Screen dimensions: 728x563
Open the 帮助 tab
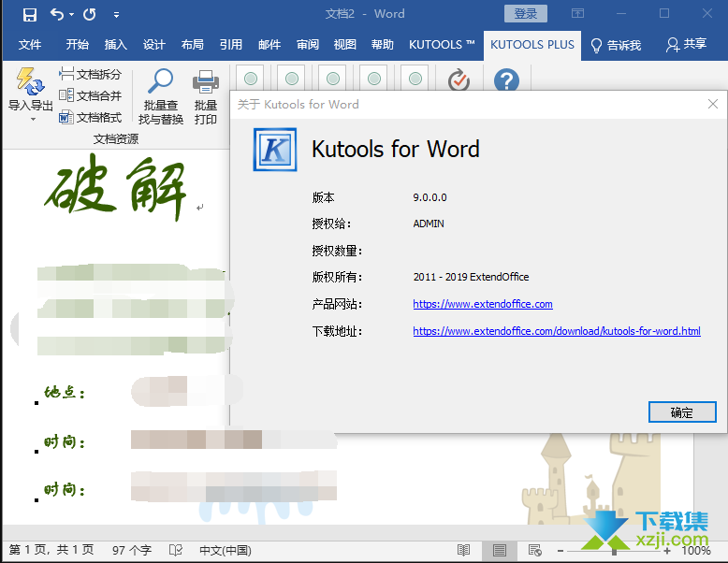383,45
